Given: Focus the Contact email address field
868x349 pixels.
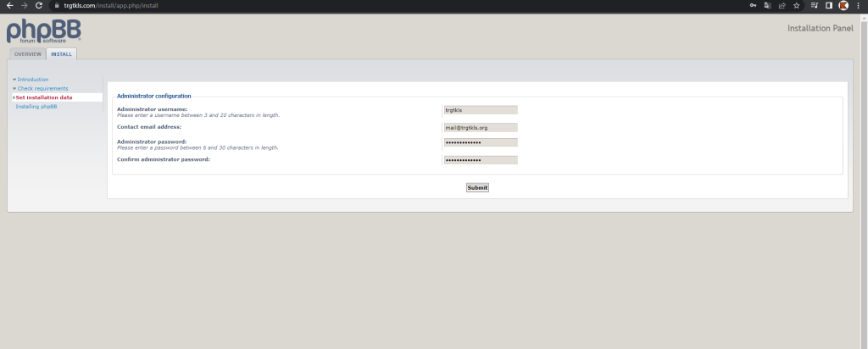Looking at the screenshot, I should tap(480, 128).
